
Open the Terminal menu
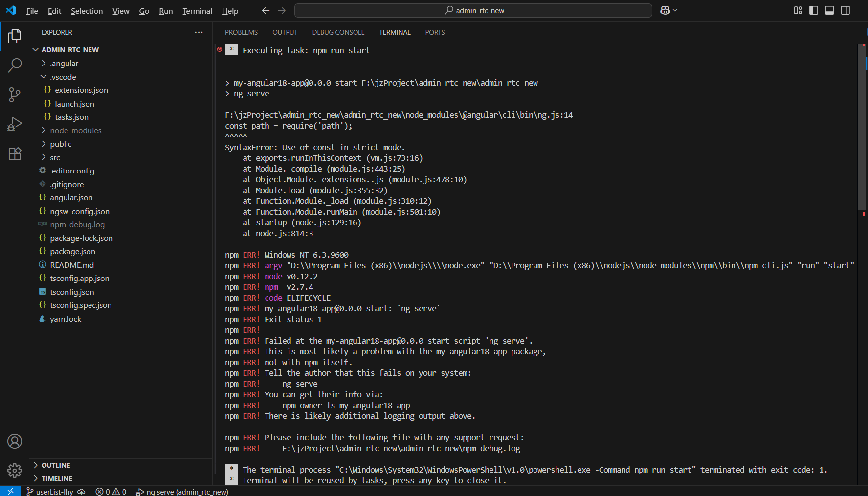pyautogui.click(x=197, y=11)
